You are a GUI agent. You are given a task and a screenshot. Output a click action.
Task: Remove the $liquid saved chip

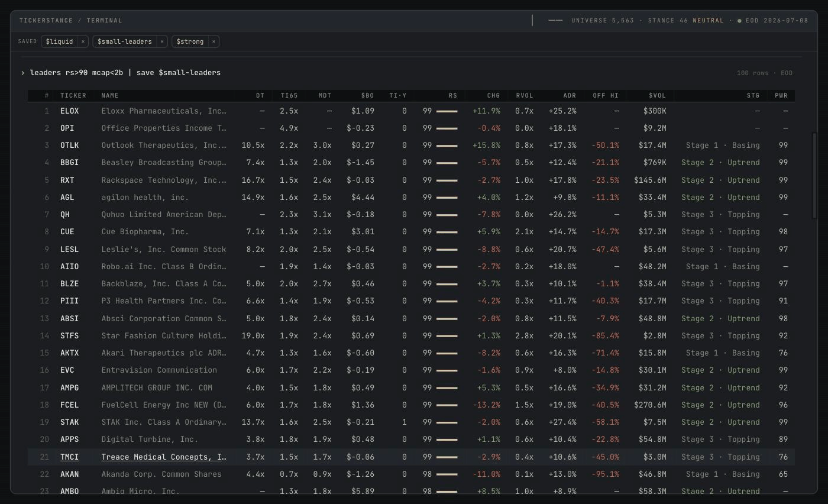click(83, 41)
